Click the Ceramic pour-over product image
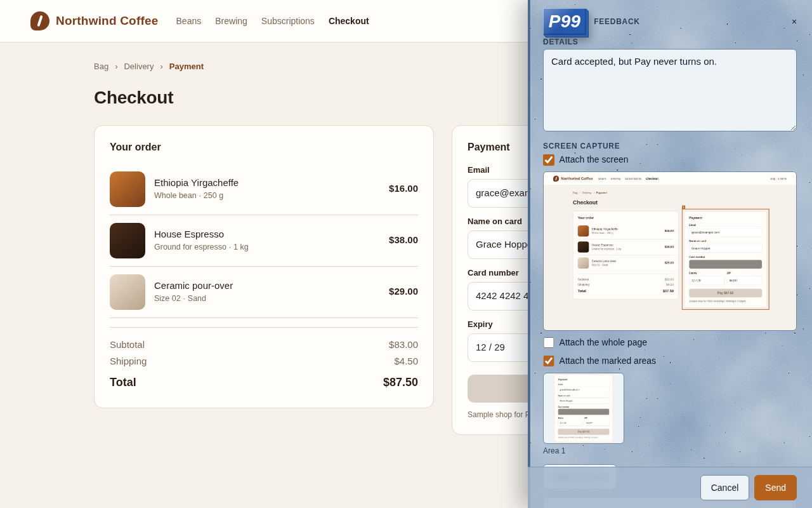The height and width of the screenshot is (508, 812). (x=128, y=292)
